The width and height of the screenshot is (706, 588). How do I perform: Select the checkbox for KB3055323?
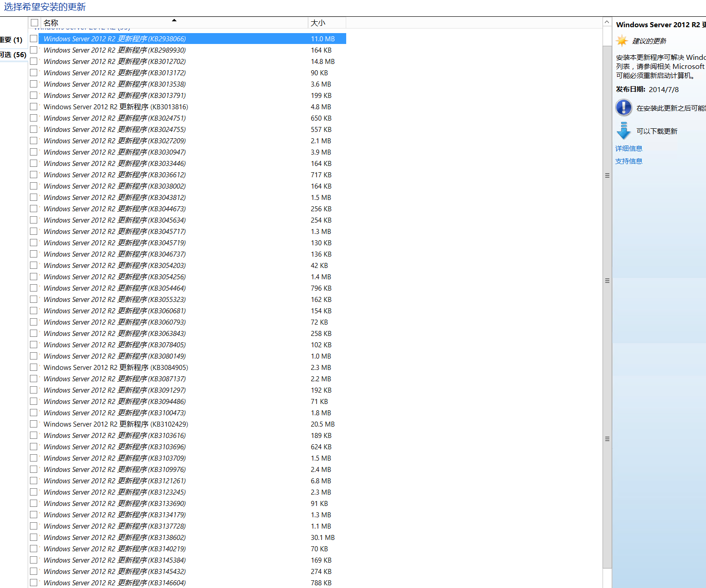point(34,299)
